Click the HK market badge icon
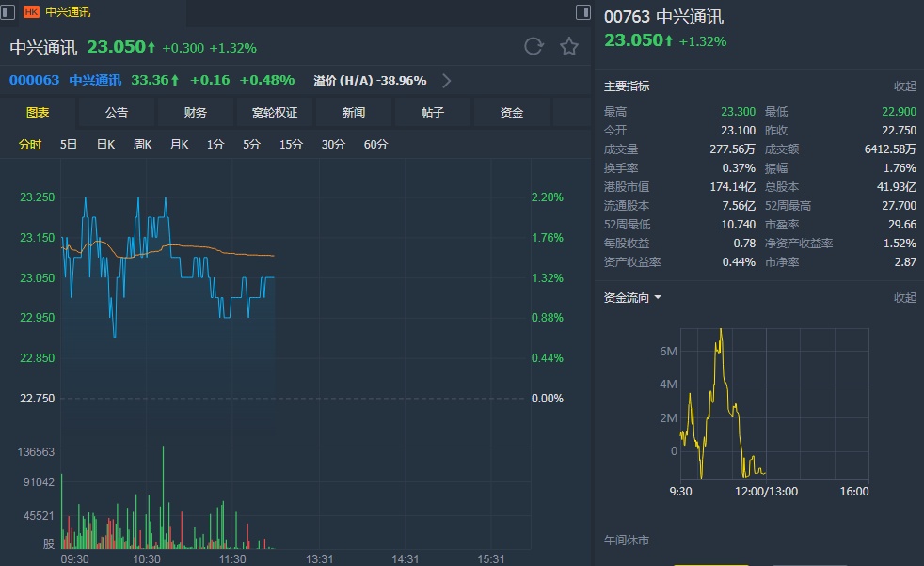 pyautogui.click(x=31, y=12)
